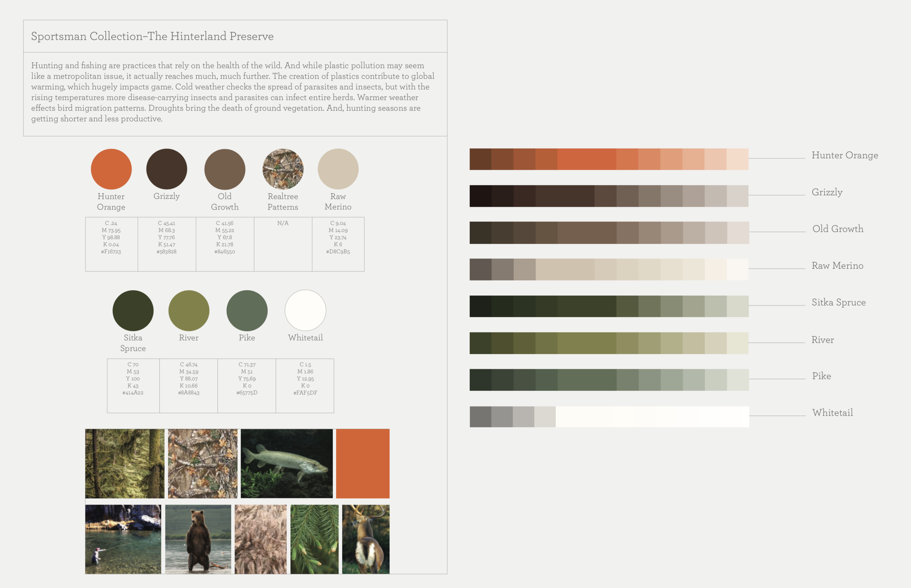This screenshot has height=588, width=911.
Task: Select the #F16723 hex value cell
Action: (111, 252)
